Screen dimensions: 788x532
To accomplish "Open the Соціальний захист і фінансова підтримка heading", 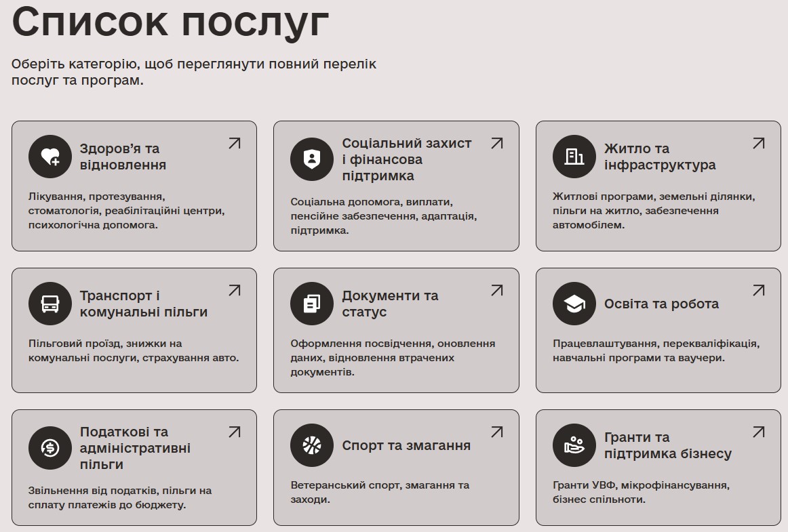I will pos(406,160).
